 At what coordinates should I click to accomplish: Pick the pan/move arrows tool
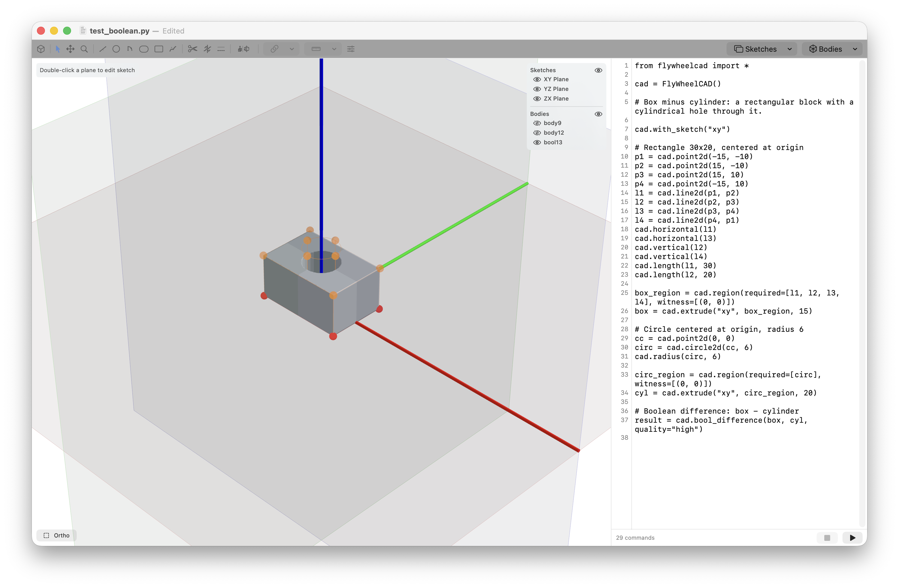point(70,49)
